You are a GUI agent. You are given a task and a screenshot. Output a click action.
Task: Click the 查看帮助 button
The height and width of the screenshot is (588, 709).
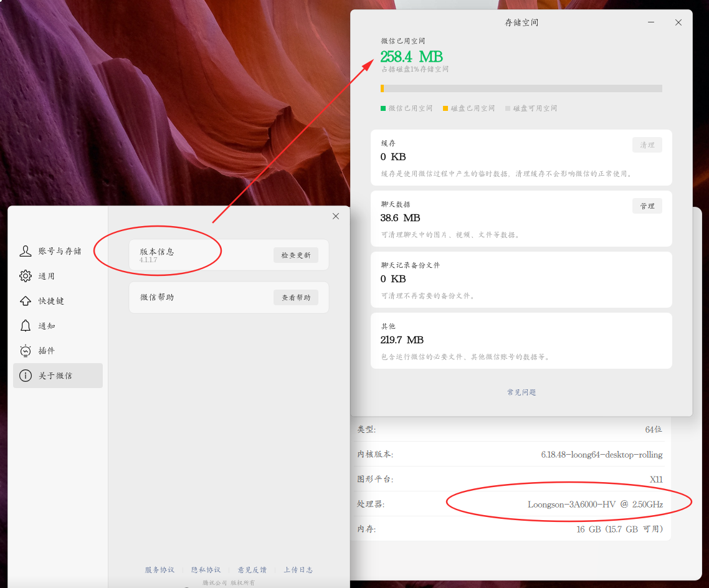pos(296,297)
